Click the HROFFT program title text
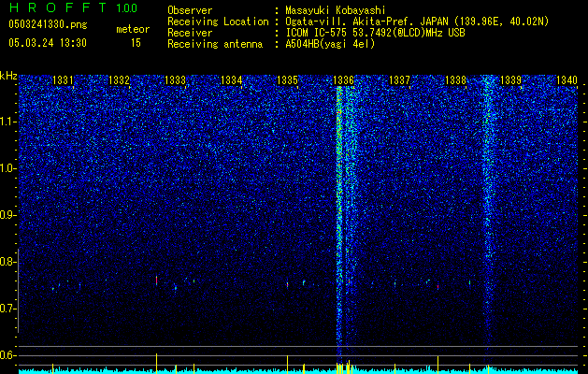 pyautogui.click(x=58, y=7)
